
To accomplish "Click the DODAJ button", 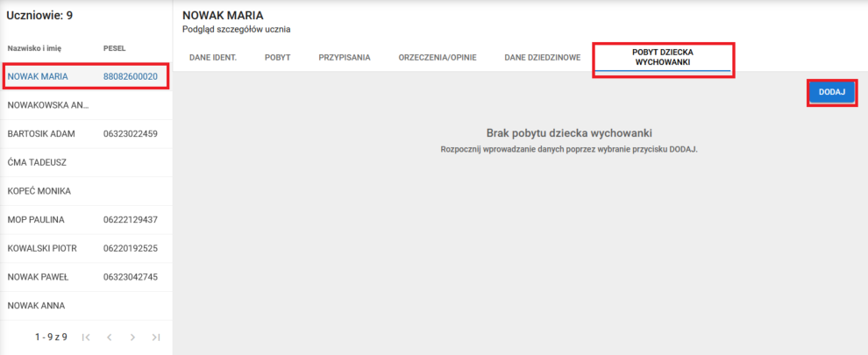I will 830,92.
